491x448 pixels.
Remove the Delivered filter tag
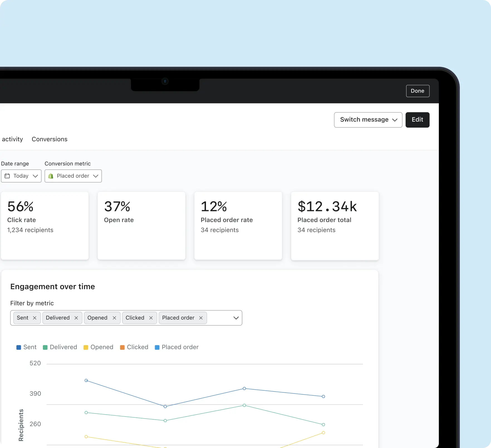[76, 318]
